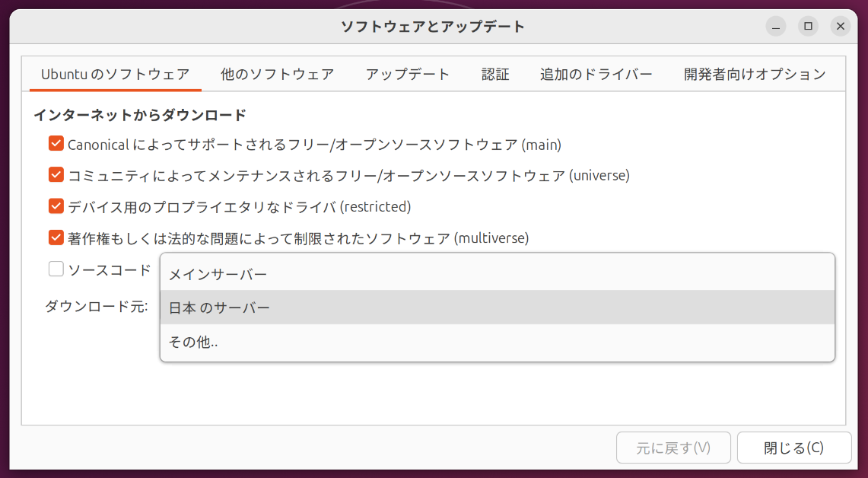Select the Ubuntu のソフトウェア tab
This screenshot has height=478, width=868.
pos(115,75)
